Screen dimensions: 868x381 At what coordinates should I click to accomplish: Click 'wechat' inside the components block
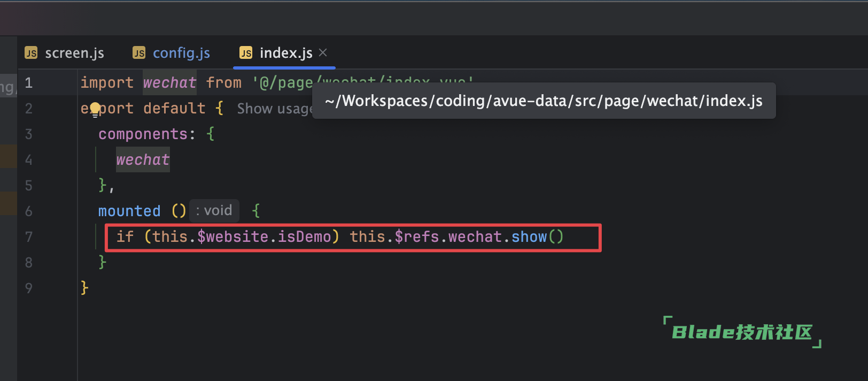pos(143,159)
